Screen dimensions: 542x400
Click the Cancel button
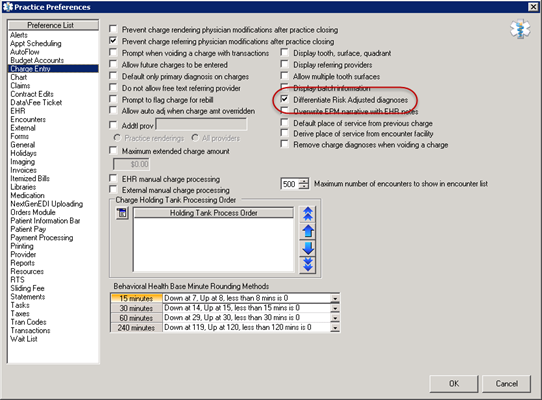(506, 383)
